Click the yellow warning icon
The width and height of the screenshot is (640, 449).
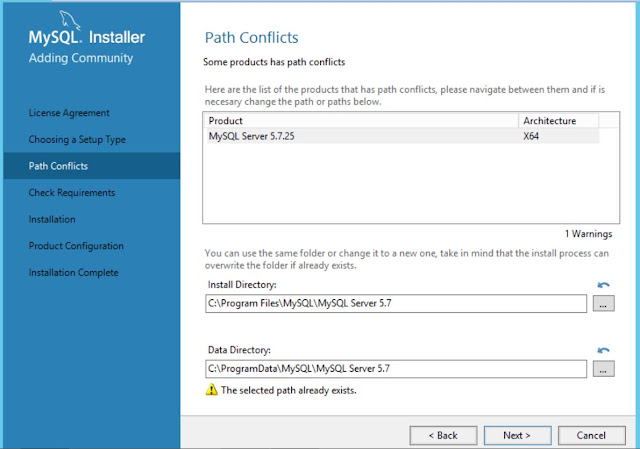211,390
